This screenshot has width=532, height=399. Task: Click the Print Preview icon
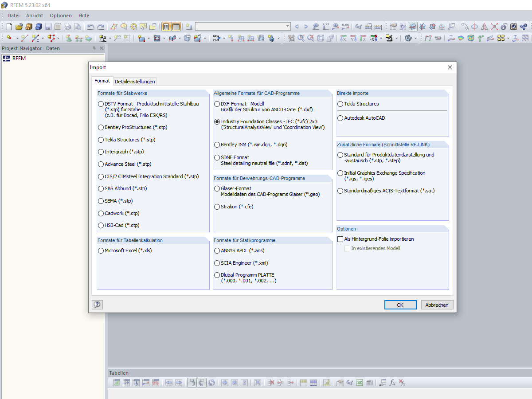78,26
